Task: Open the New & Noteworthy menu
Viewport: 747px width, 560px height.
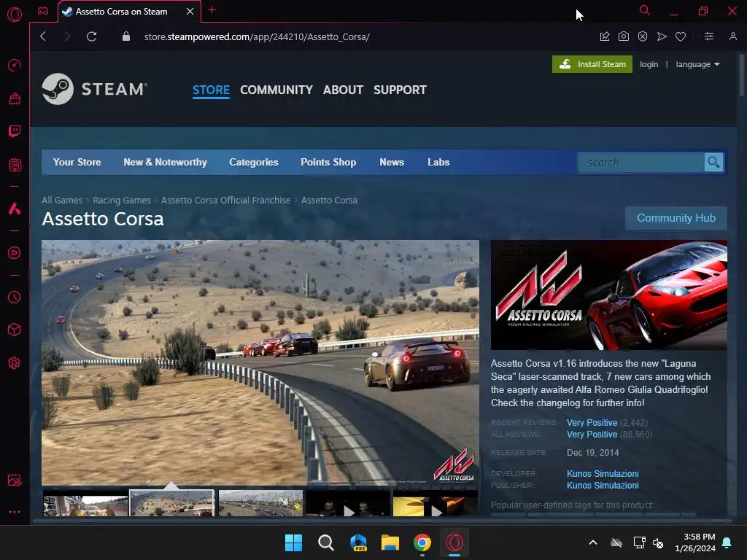Action: point(165,163)
